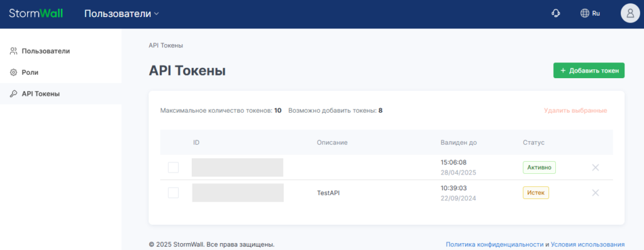The height and width of the screenshot is (250, 644).
Task: Click the Активно status badge
Action: 539,168
